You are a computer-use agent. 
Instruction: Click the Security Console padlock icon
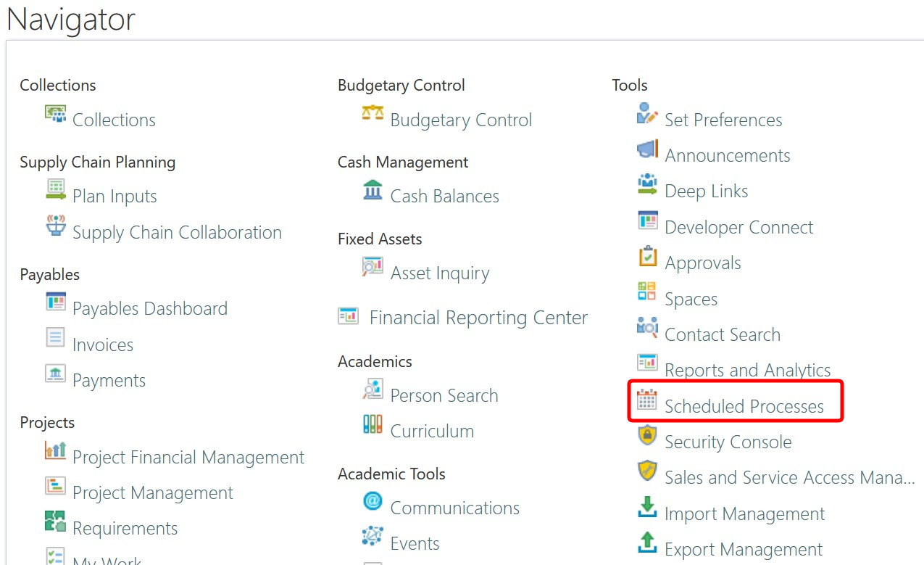646,440
